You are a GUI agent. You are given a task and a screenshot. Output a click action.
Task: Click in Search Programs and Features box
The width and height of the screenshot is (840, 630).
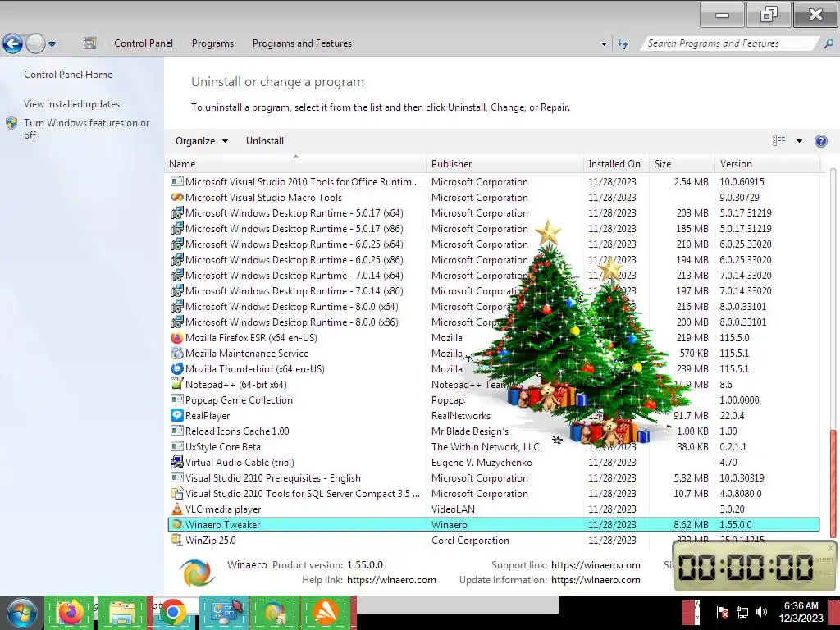point(728,43)
